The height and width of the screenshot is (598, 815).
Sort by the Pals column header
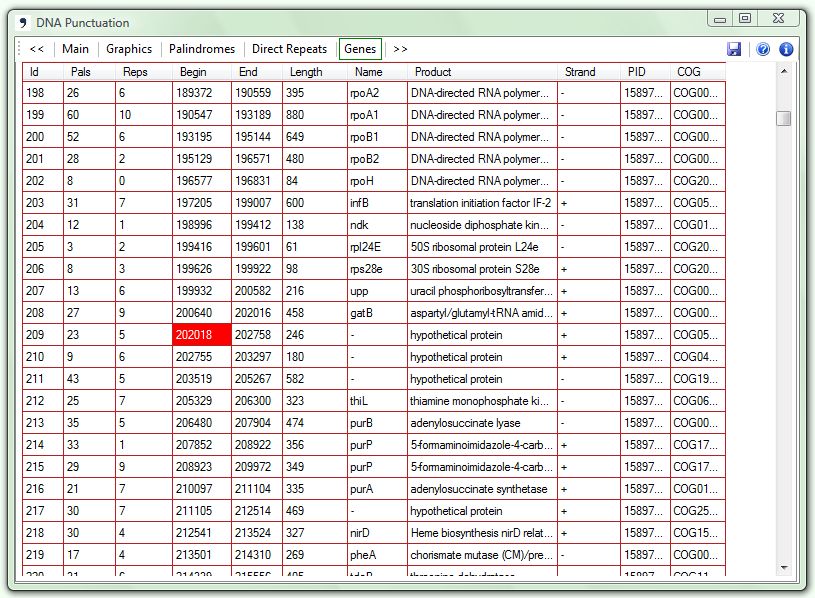click(89, 72)
